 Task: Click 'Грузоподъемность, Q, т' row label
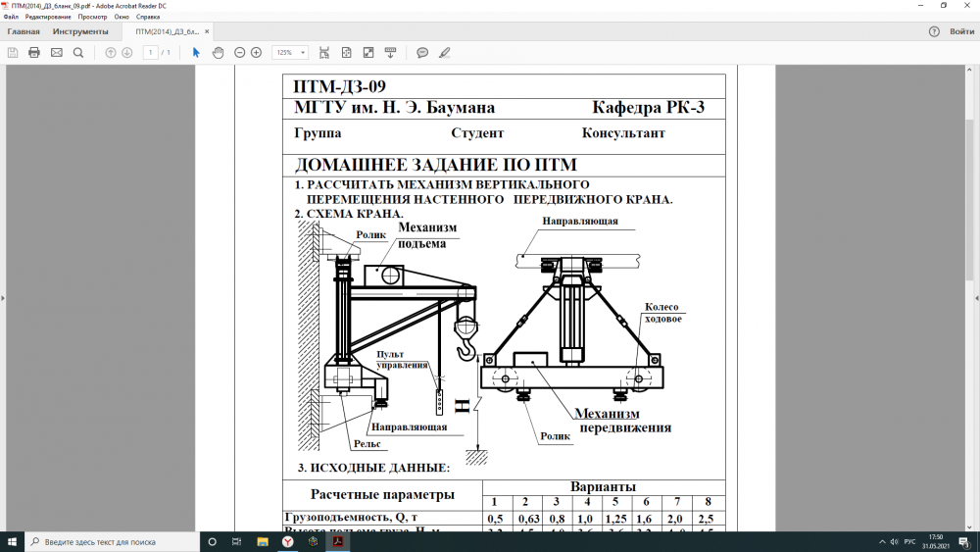pos(351,518)
